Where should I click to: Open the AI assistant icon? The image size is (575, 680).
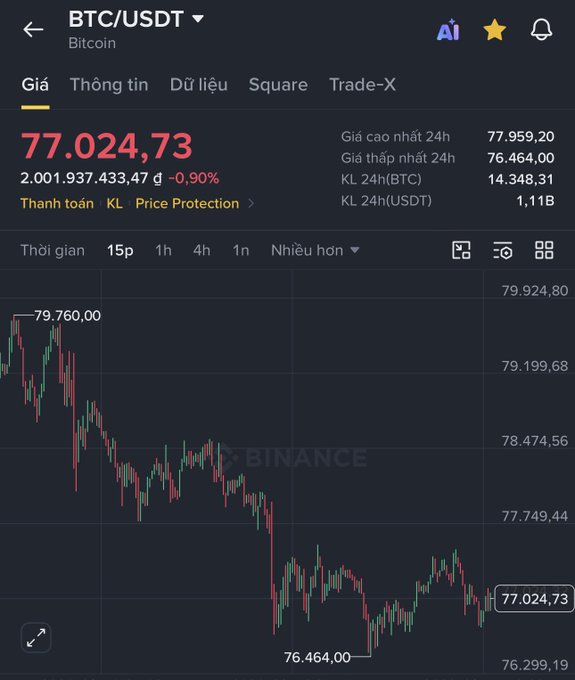click(448, 30)
